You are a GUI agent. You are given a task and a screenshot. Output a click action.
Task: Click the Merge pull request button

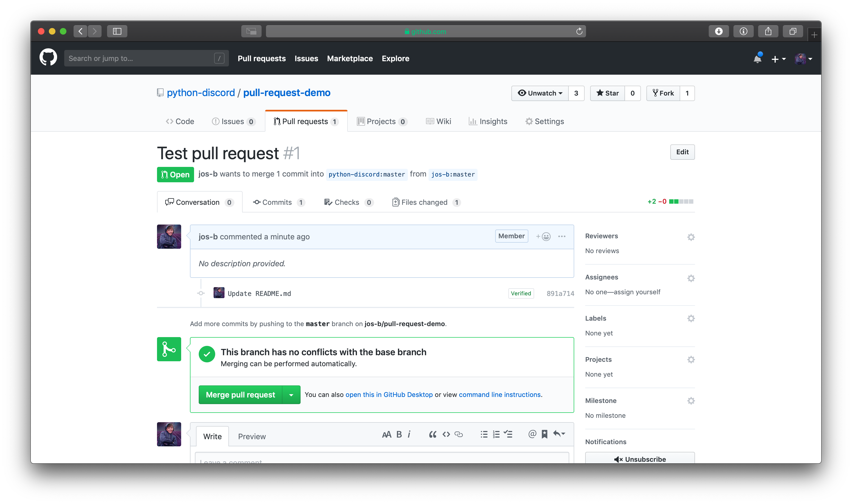(240, 395)
